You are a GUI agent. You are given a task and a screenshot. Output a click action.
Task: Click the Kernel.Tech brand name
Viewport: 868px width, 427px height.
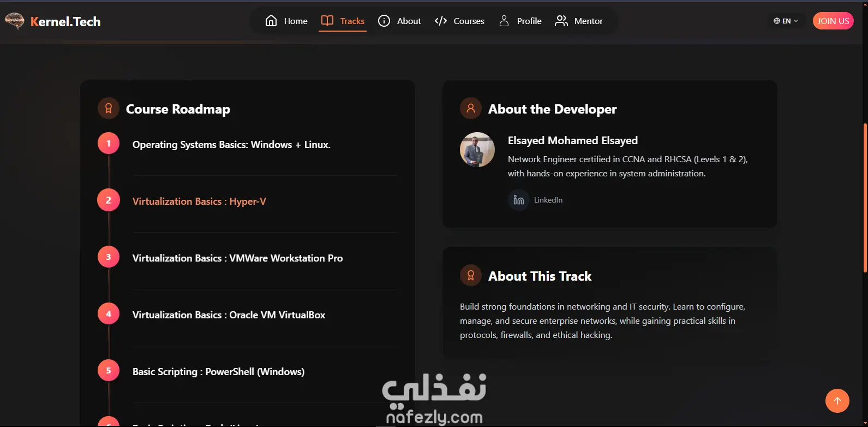65,21
